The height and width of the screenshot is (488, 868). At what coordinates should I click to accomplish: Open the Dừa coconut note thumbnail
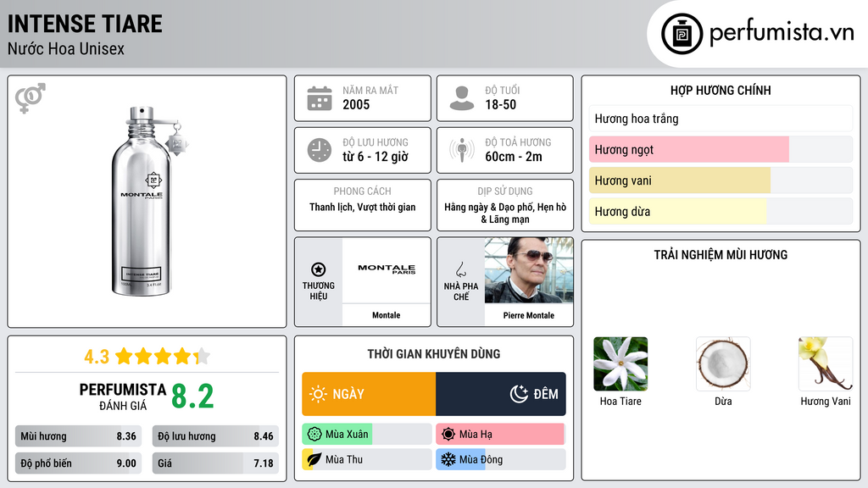point(723,364)
